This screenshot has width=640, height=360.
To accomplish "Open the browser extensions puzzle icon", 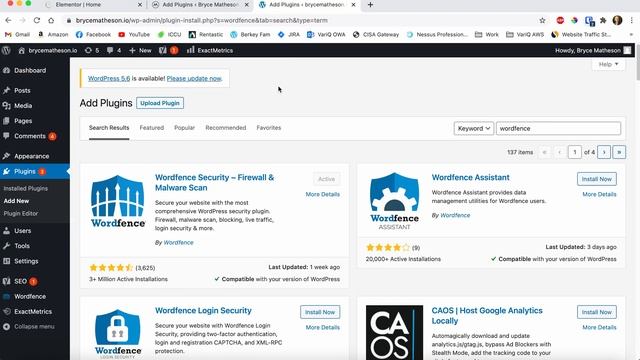I will pos(603,20).
